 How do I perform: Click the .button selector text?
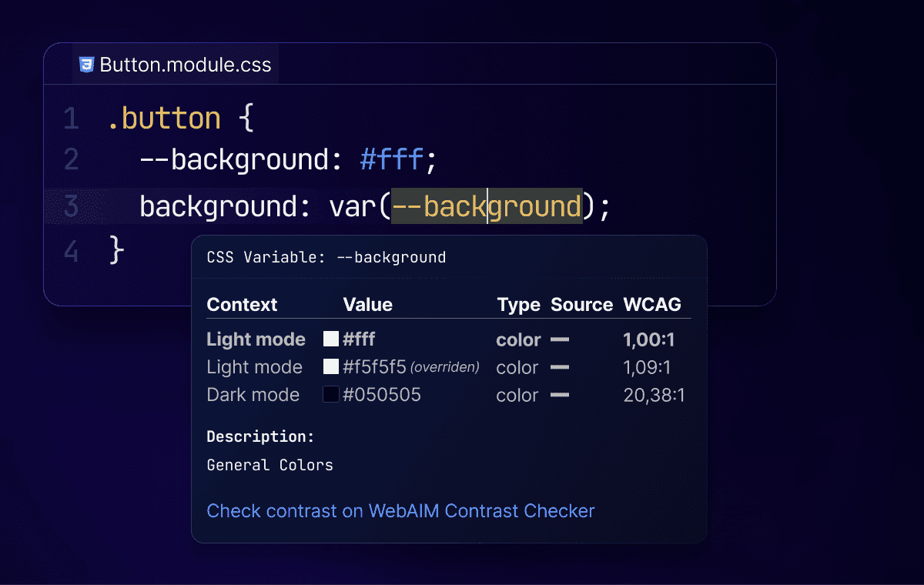(x=165, y=119)
